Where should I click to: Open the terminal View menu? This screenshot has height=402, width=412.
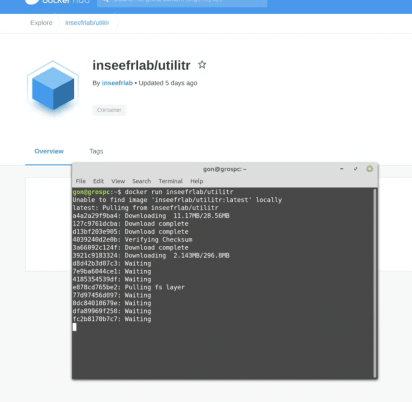(118, 181)
